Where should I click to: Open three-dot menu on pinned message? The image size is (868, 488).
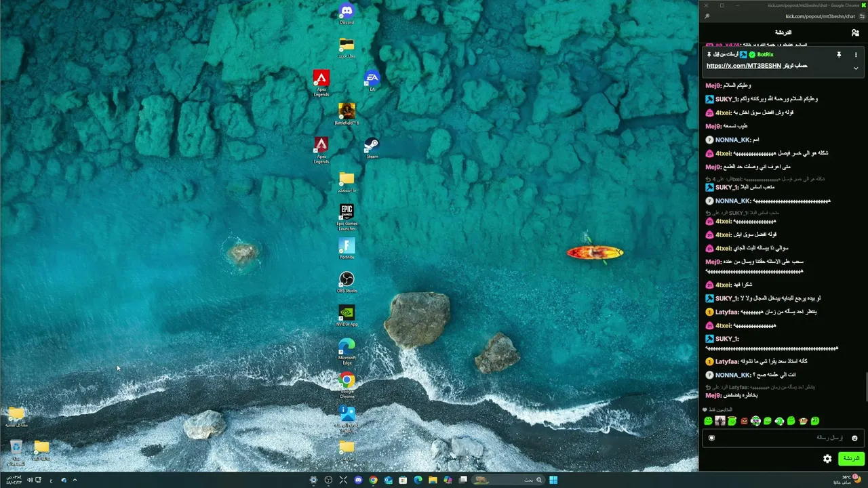point(856,54)
